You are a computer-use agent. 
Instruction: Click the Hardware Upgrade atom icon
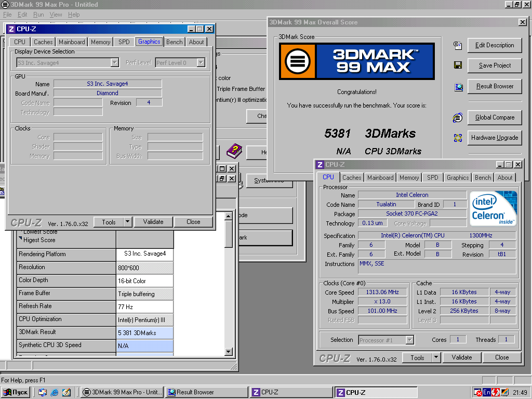[458, 138]
